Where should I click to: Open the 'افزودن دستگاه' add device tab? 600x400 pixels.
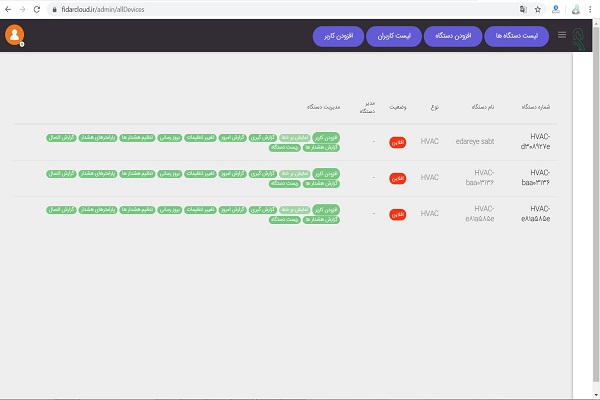[x=457, y=36]
